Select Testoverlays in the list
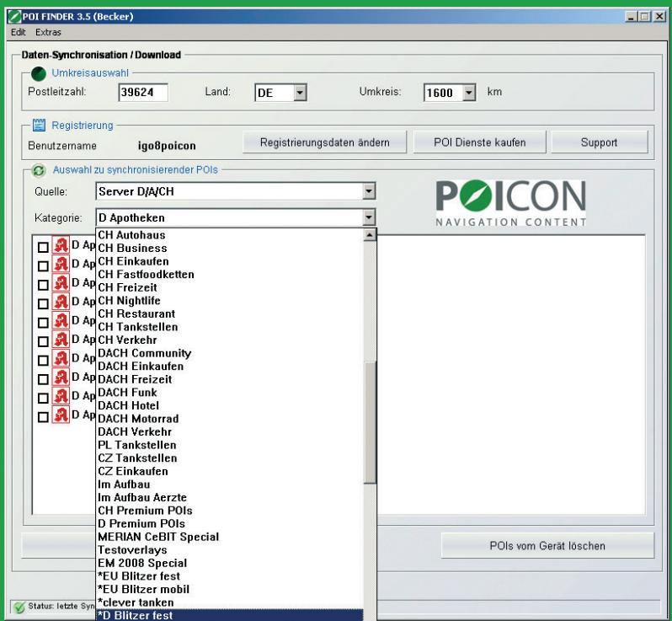The image size is (672, 621). point(230,550)
